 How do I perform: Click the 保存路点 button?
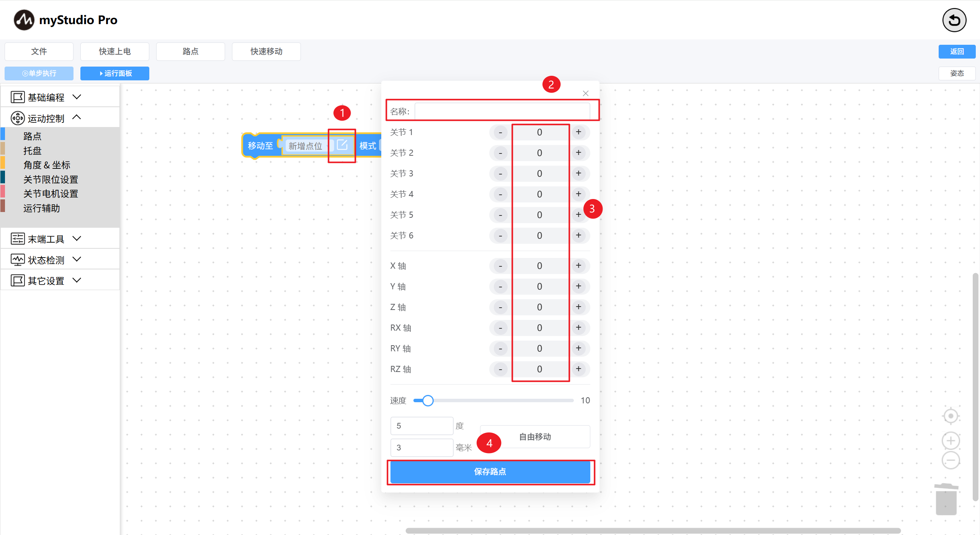coord(490,471)
